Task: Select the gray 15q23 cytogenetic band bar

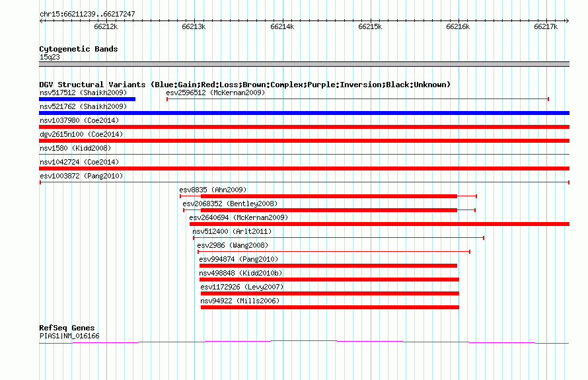Action: click(x=304, y=64)
